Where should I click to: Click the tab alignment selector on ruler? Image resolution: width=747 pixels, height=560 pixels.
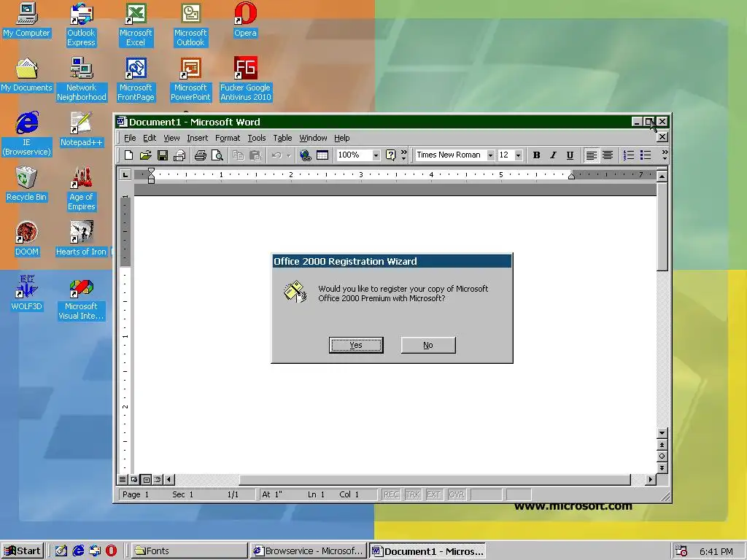[x=125, y=175]
